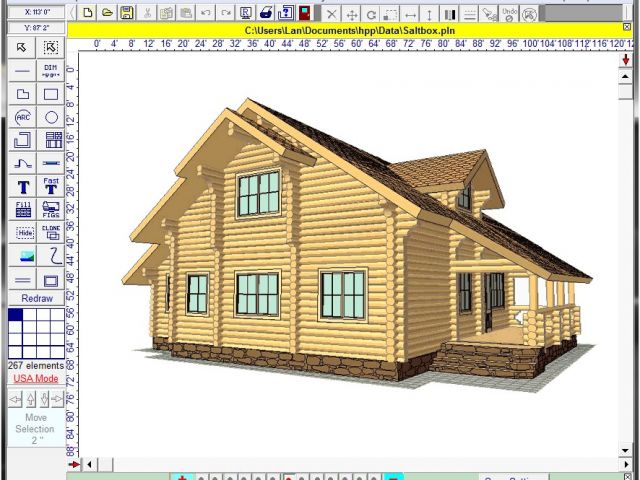Activate the Text tool
Screen dimensions: 640x480
coord(23,186)
